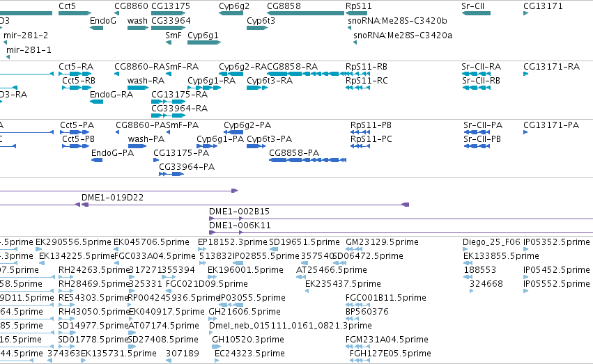Click the Cct5-PA protein label

click(77, 125)
